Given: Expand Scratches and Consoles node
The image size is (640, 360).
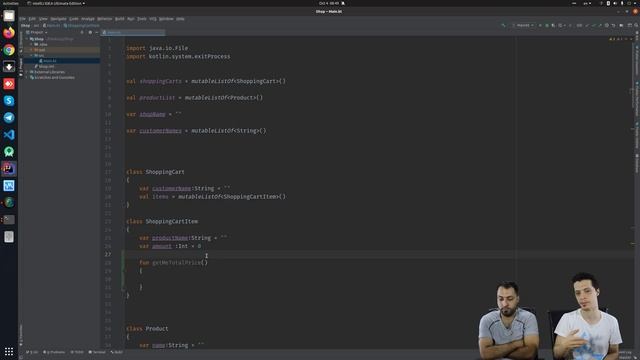Looking at the screenshot, I should (x=27, y=78).
